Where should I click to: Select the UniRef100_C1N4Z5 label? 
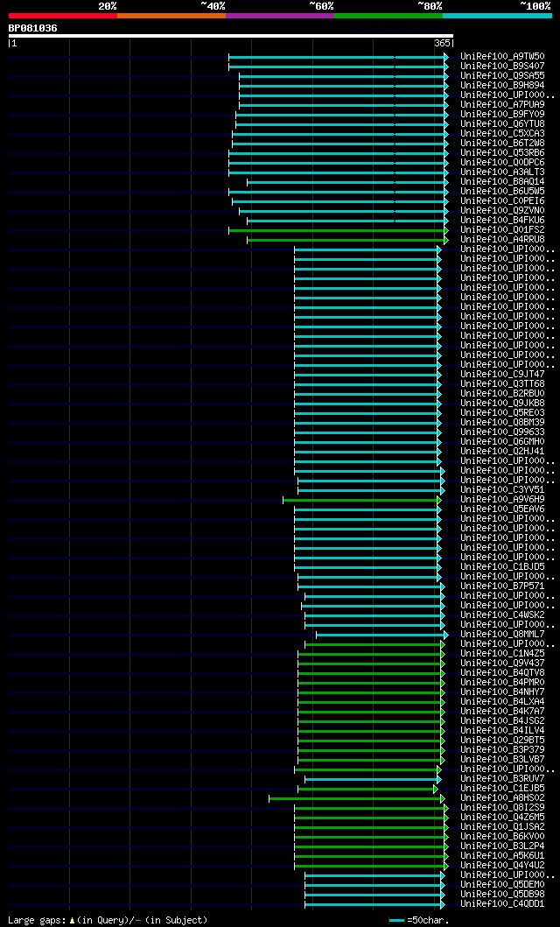click(503, 654)
